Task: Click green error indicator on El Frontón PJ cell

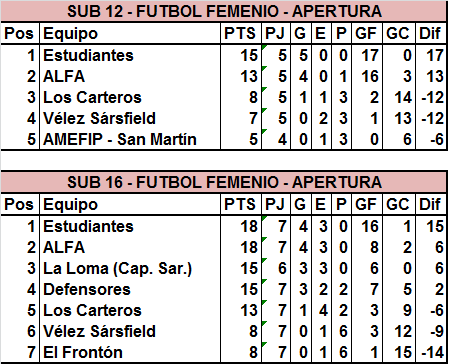Action: click(x=264, y=344)
